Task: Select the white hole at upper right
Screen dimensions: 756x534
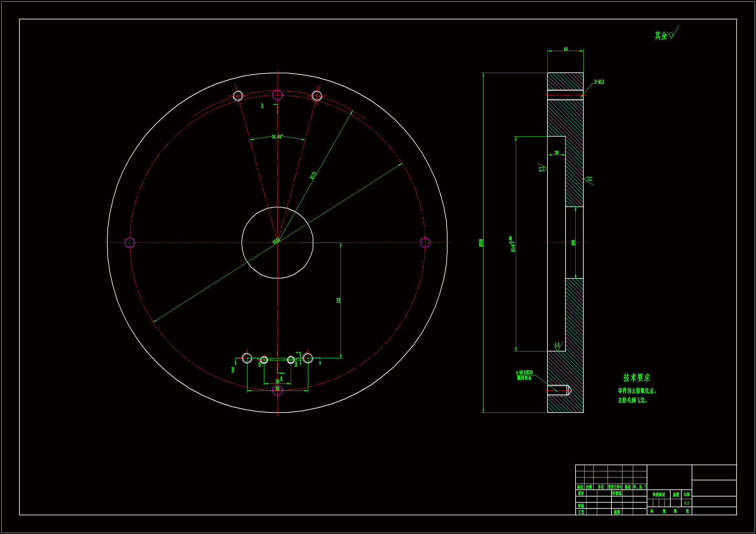Action: coord(317,96)
